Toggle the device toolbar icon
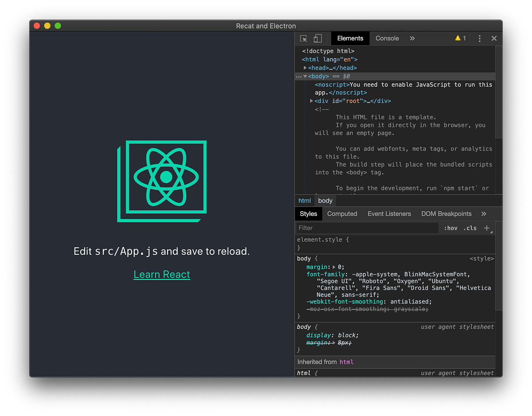Viewport: 532px width, 416px height. pyautogui.click(x=317, y=38)
